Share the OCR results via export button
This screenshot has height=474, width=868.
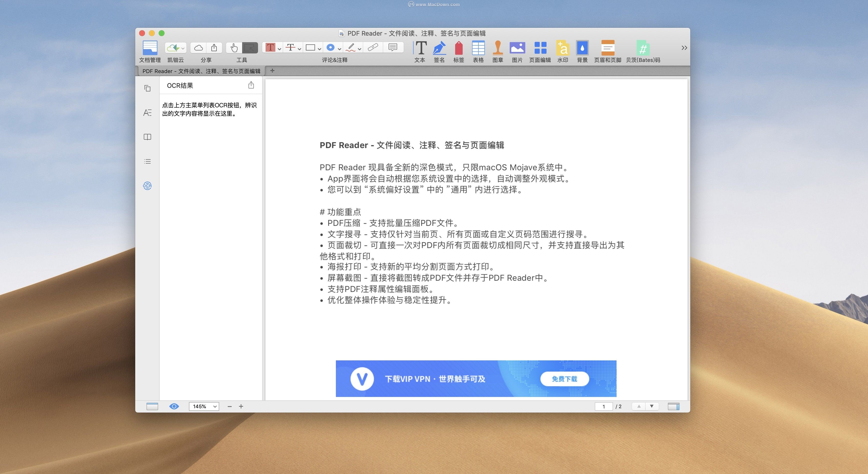click(251, 85)
